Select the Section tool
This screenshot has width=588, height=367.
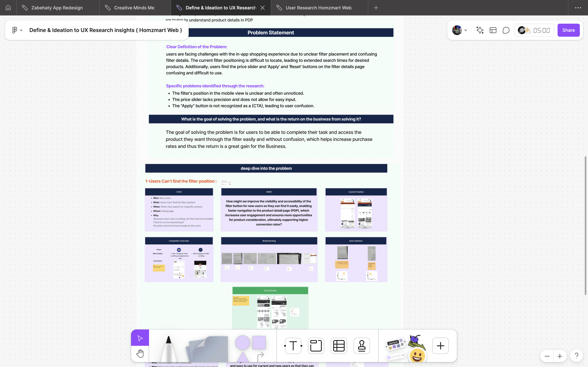[x=316, y=346]
